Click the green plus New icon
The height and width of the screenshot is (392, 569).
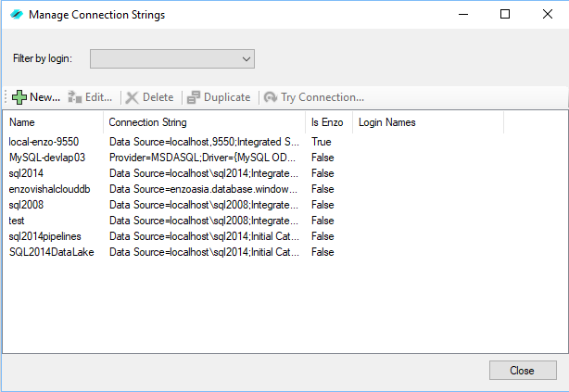coord(19,97)
